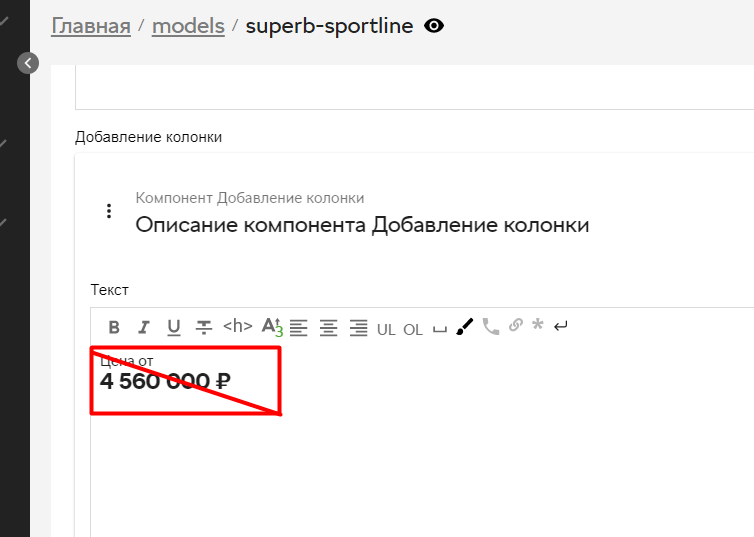This screenshot has height=537, width=754.
Task: Align text right
Action: point(358,328)
